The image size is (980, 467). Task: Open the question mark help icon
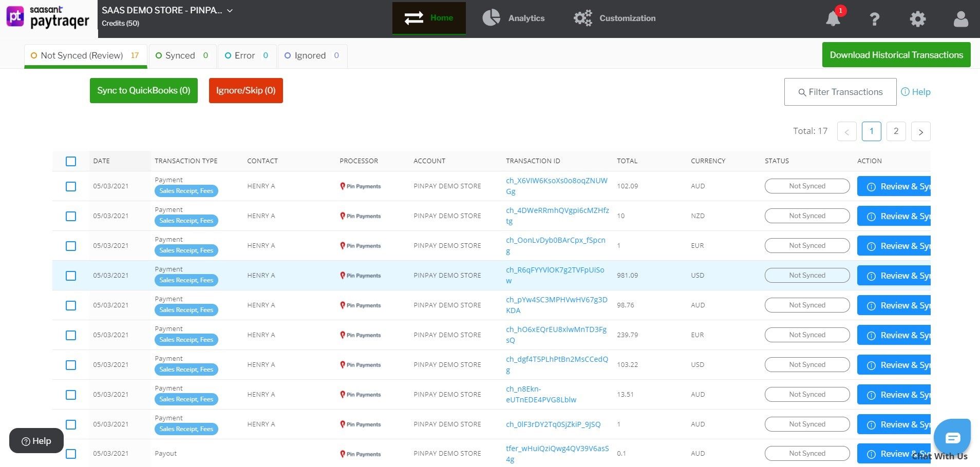point(874,19)
